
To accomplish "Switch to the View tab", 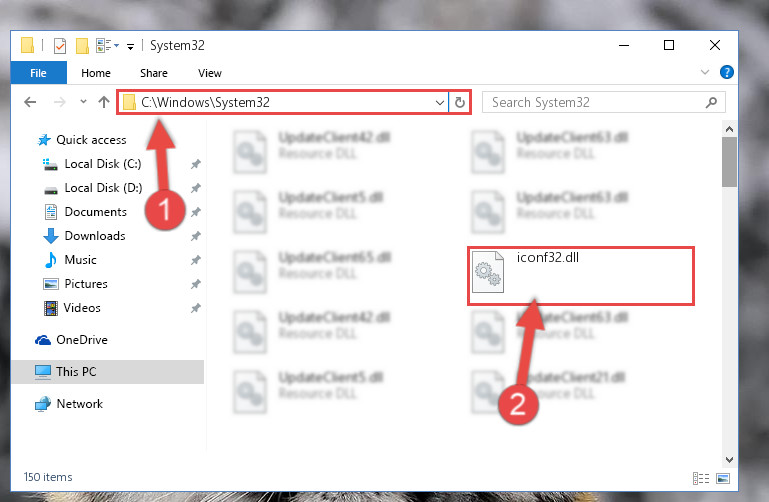I will pyautogui.click(x=210, y=73).
